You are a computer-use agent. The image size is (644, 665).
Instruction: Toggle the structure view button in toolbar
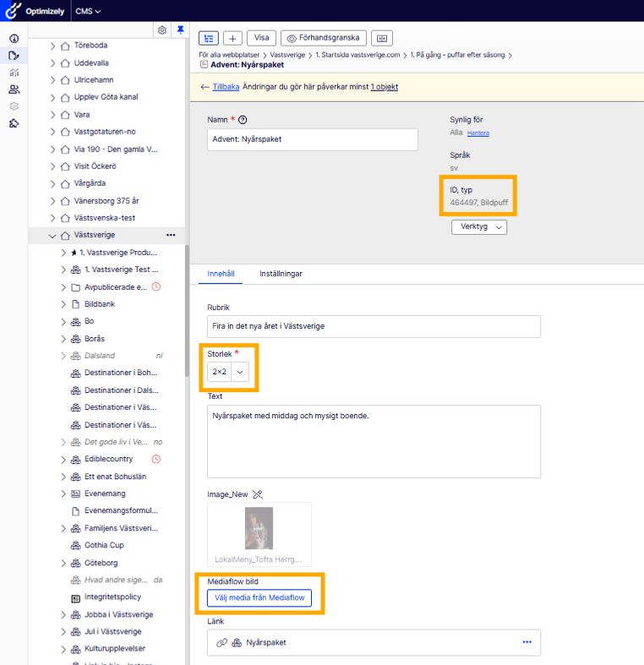click(x=209, y=38)
